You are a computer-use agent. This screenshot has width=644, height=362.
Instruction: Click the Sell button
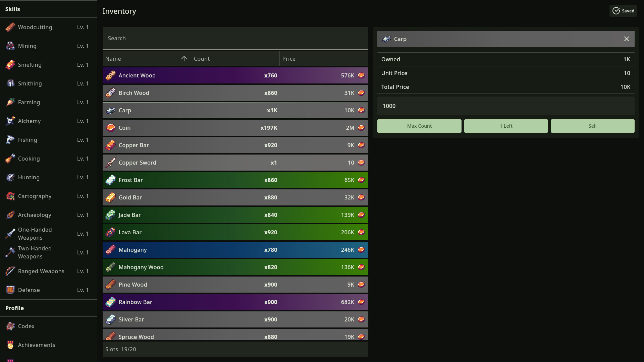[592, 126]
